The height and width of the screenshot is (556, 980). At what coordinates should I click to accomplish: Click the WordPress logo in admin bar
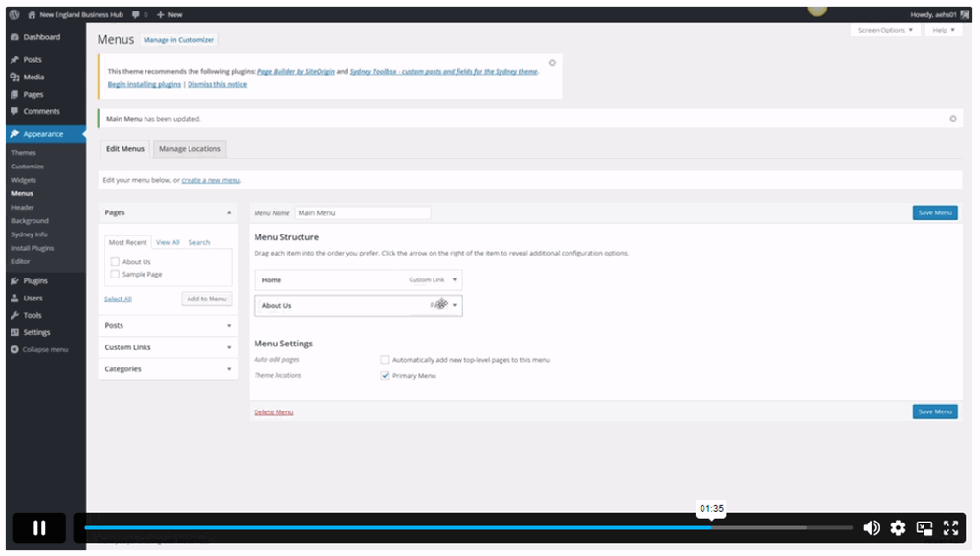(14, 14)
